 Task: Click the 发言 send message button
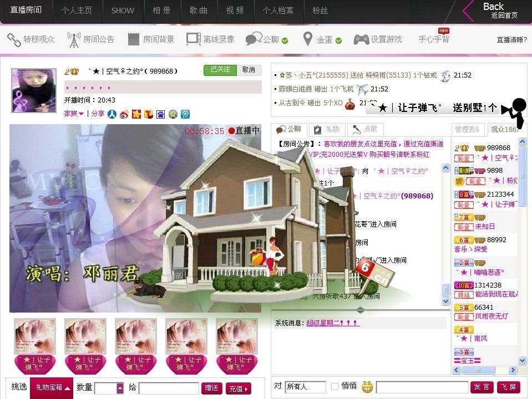(x=482, y=387)
